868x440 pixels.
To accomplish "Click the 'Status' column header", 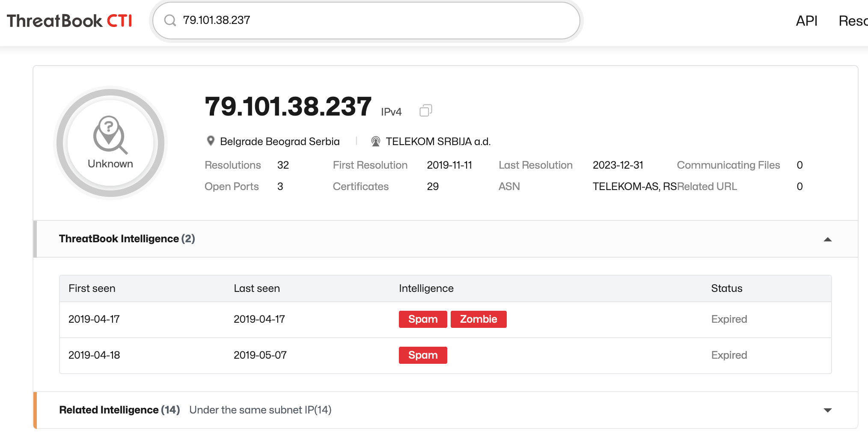I will point(727,288).
